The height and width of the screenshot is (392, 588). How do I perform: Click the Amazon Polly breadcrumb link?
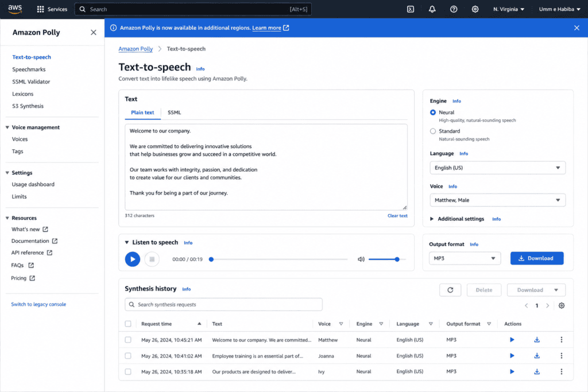pyautogui.click(x=136, y=49)
